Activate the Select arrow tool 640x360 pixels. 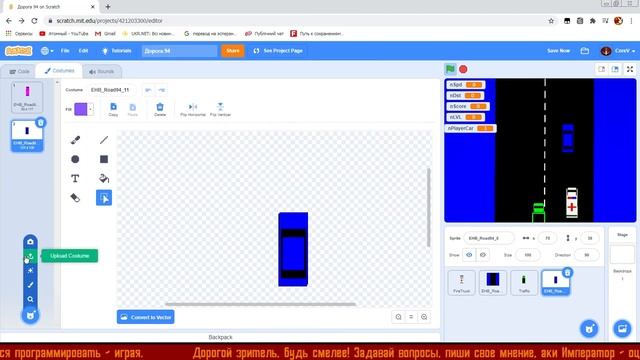tap(104, 198)
